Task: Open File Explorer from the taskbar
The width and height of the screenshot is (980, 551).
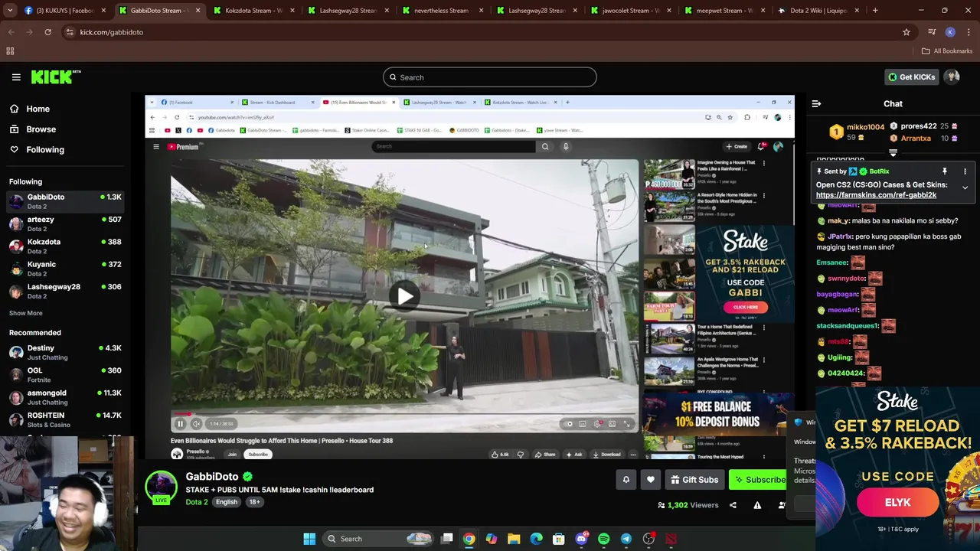Action: click(514, 539)
